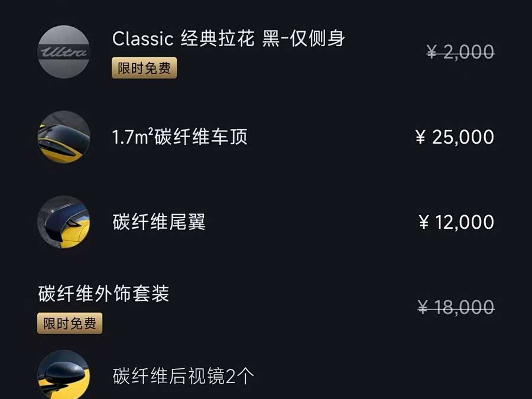Image resolution: width=532 pixels, height=399 pixels.
Task: Tap the crossed-out ¥18,000 price
Action: [456, 307]
